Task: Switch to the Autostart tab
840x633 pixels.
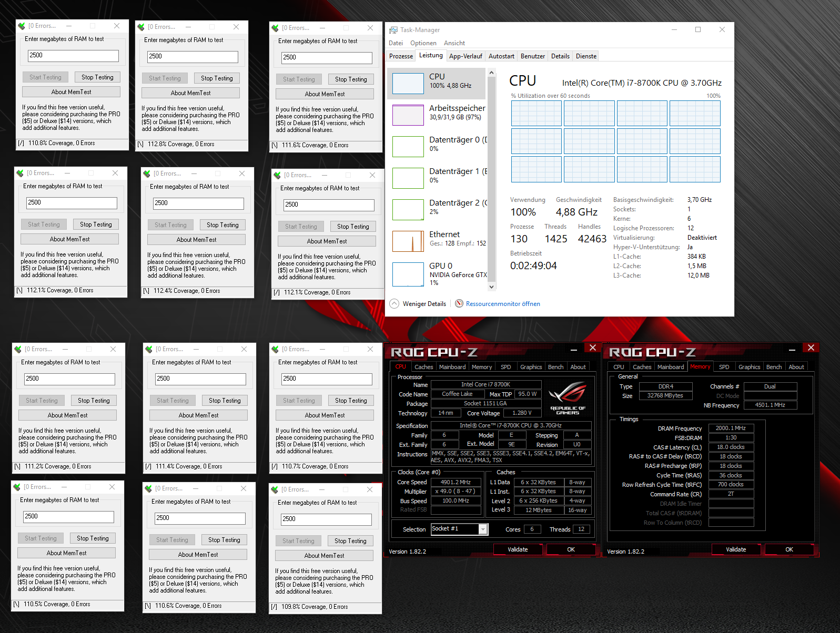Action: coord(501,56)
